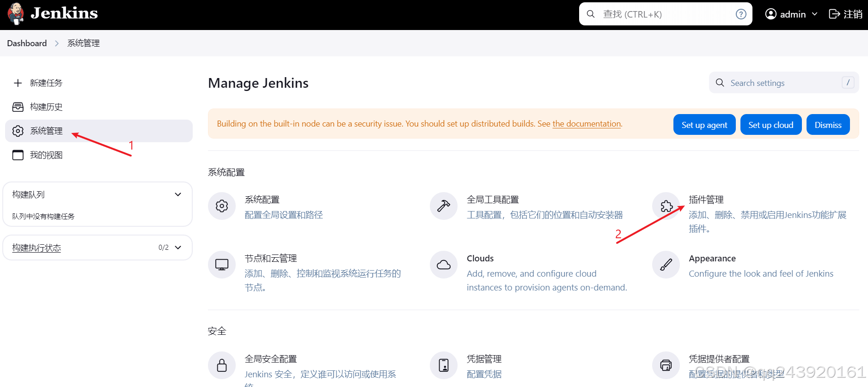Image resolution: width=868 pixels, height=387 pixels.
Task: Click the Search settings magnifier icon
Action: pos(720,83)
